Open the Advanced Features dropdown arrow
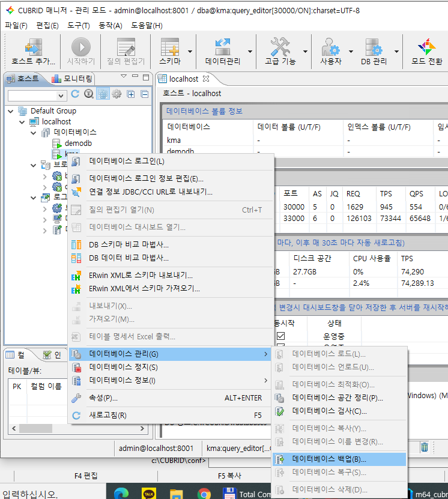The image size is (448, 499). [305, 52]
